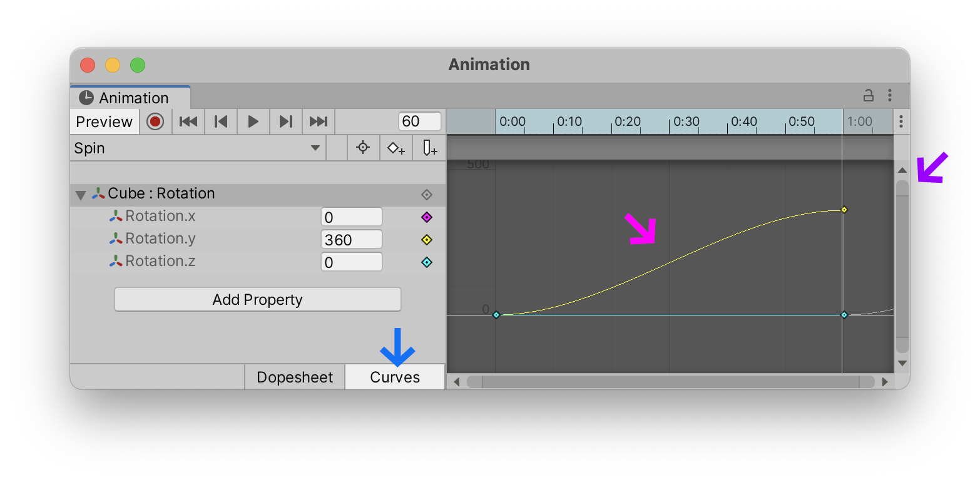Click the clock icon on the Animation tab
Screen dimensions: 980x482
[x=86, y=97]
